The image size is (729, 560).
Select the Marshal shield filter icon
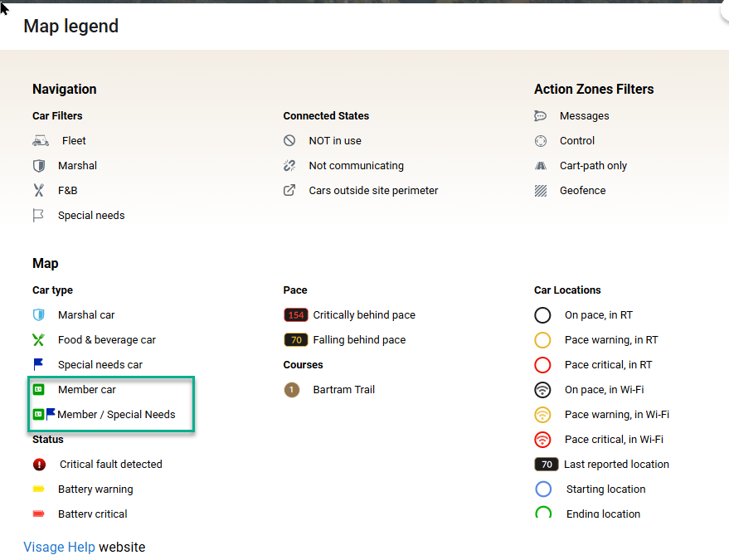point(39,166)
